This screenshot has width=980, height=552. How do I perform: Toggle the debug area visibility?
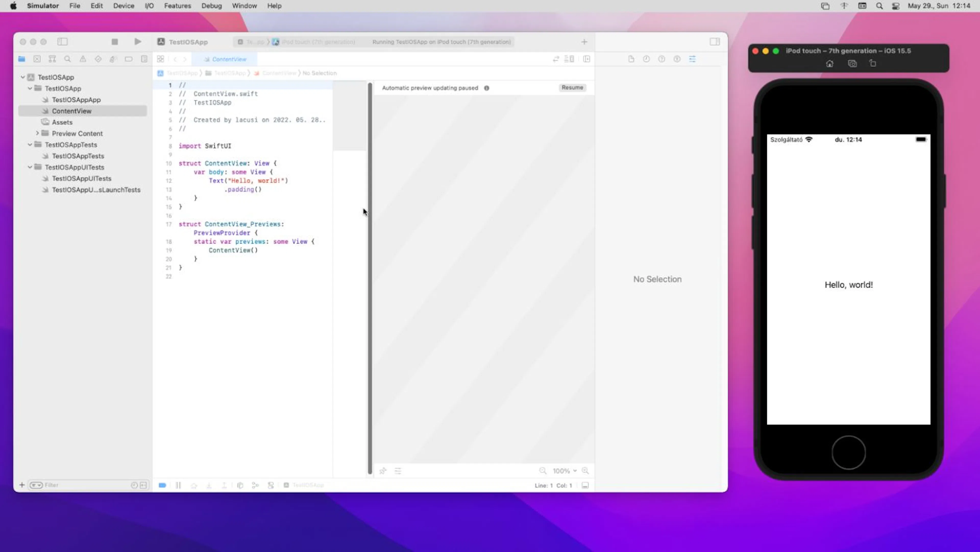pyautogui.click(x=585, y=485)
